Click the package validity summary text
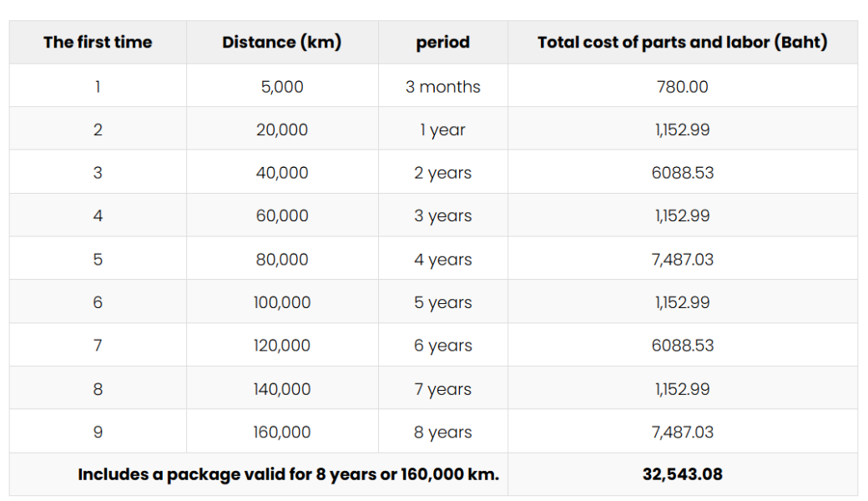Screen dimensions: 868x501 pos(289,474)
